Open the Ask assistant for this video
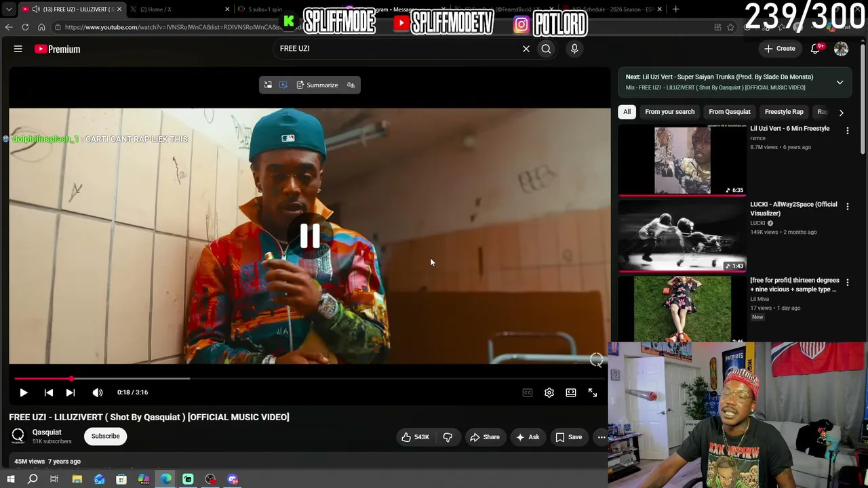The width and height of the screenshot is (868, 488). tap(528, 437)
